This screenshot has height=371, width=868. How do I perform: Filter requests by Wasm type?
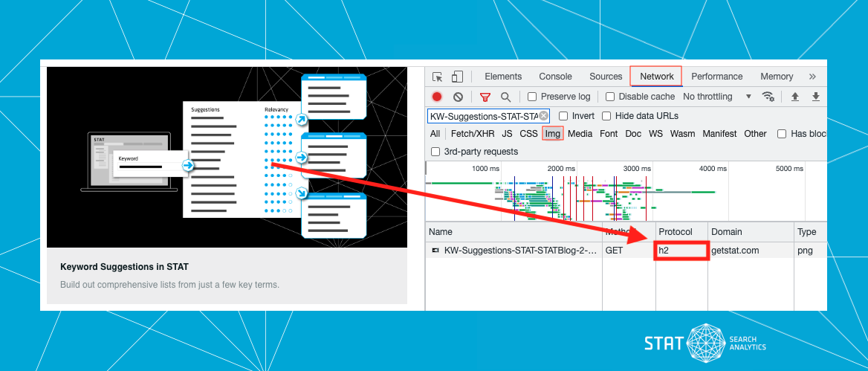point(682,133)
